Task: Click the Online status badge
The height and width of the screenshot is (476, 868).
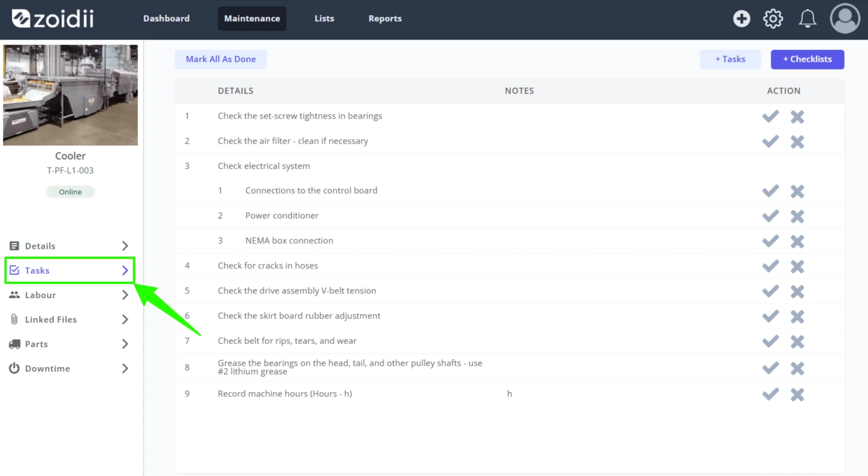Action: click(x=70, y=192)
